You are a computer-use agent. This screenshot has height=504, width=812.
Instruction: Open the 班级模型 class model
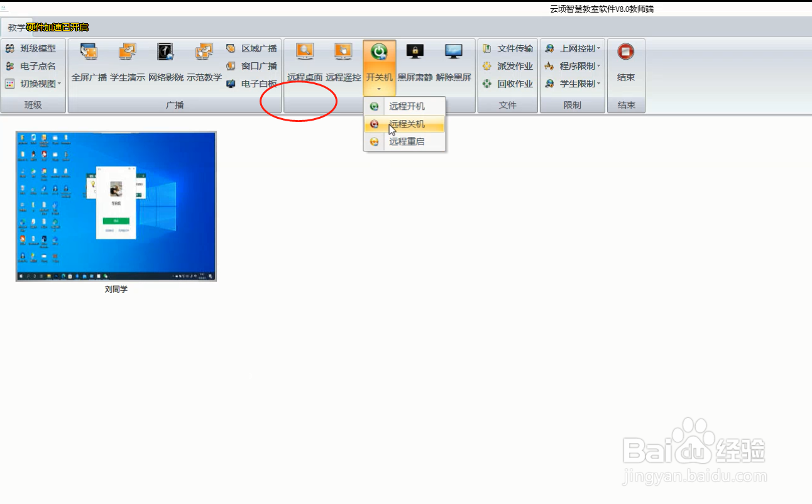[31, 48]
